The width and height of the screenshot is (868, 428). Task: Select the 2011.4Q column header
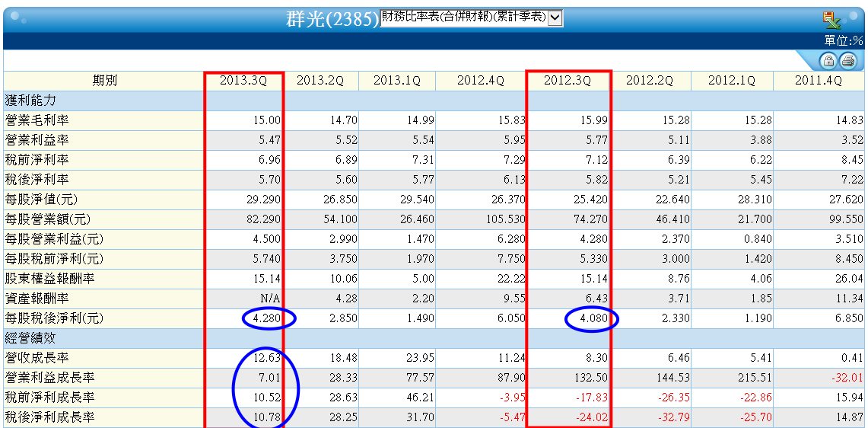819,81
